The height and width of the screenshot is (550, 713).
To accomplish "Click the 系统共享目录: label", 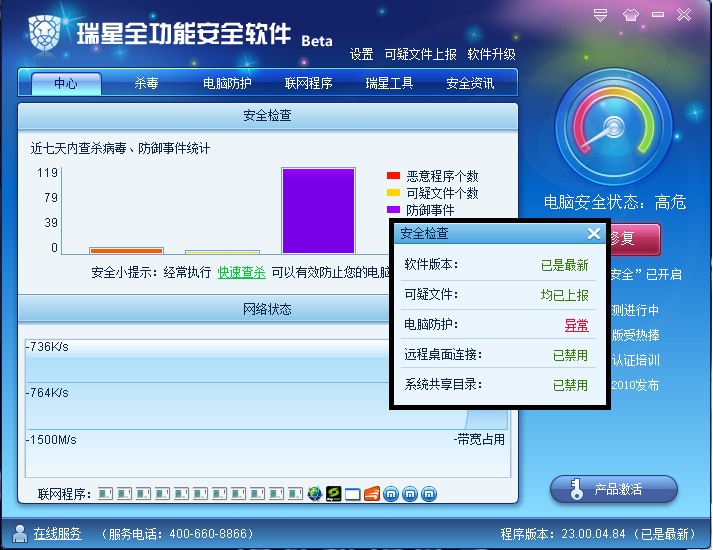I will [x=443, y=384].
